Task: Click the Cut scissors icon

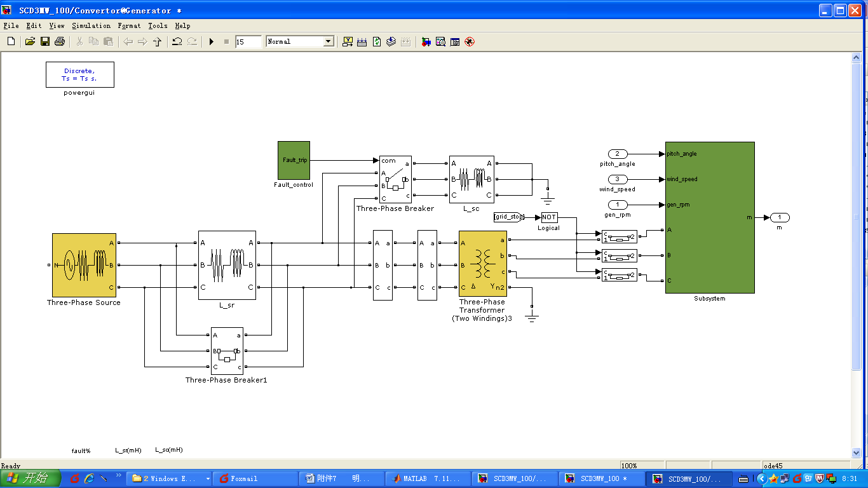Action: tap(79, 41)
